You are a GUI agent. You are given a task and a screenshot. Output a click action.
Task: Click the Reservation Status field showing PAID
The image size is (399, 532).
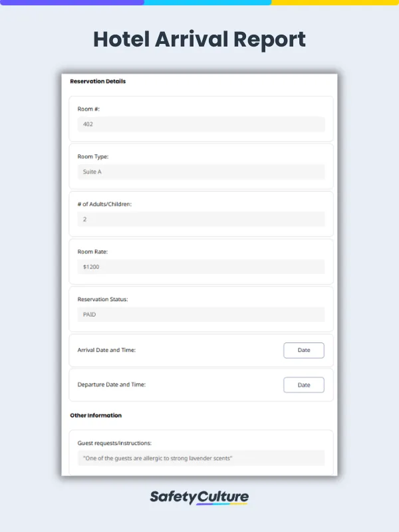[x=199, y=315]
